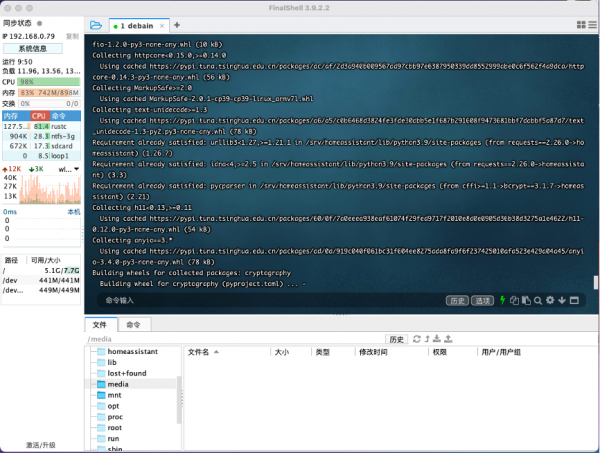The height and width of the screenshot is (453, 600).
Task: Sort processes by the CPU column
Action: [x=41, y=116]
